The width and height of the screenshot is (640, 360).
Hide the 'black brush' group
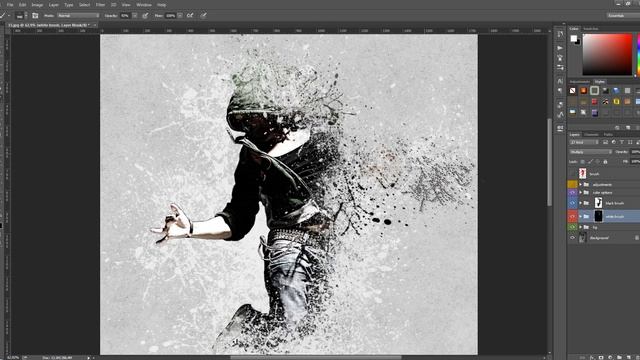pyautogui.click(x=572, y=203)
